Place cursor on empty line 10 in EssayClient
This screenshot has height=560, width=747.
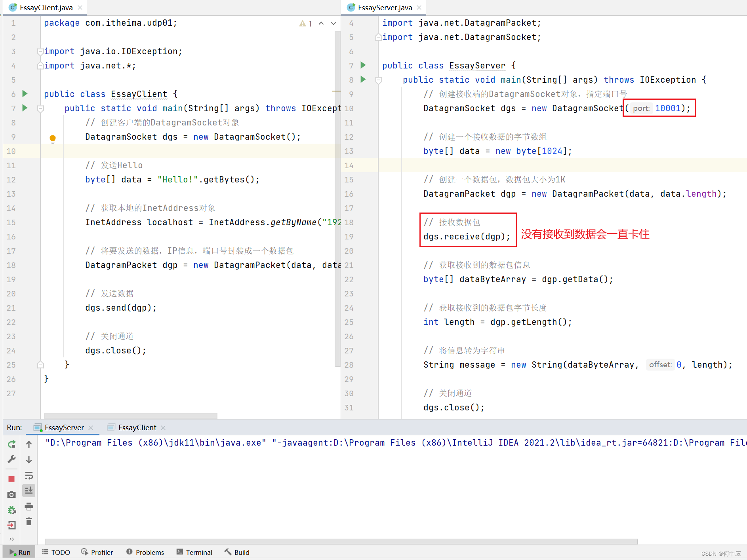click(190, 151)
